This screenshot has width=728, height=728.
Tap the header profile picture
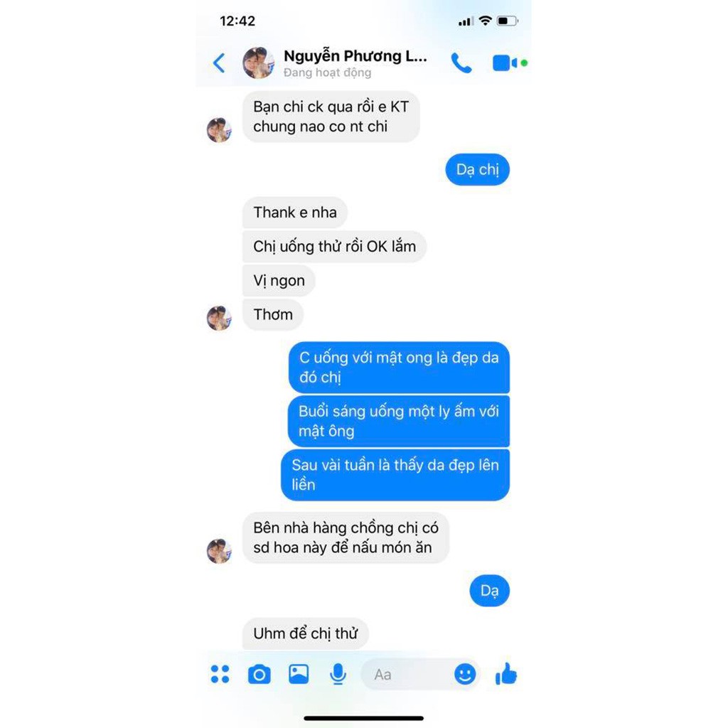[259, 63]
